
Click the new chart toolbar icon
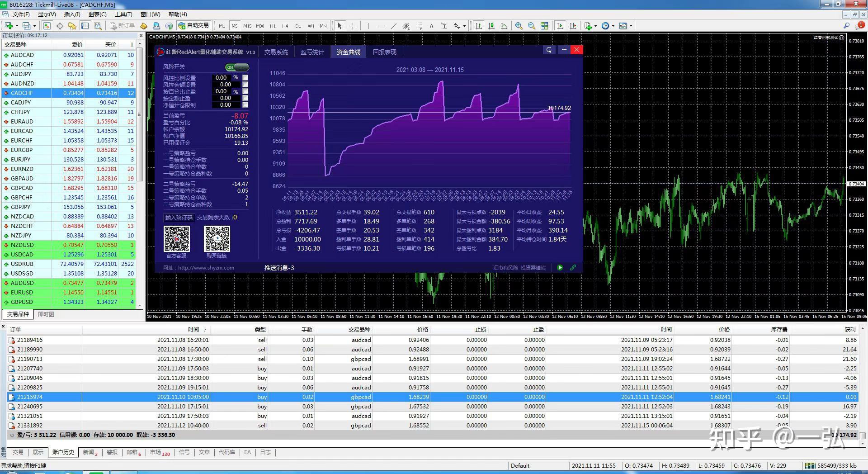[9, 26]
